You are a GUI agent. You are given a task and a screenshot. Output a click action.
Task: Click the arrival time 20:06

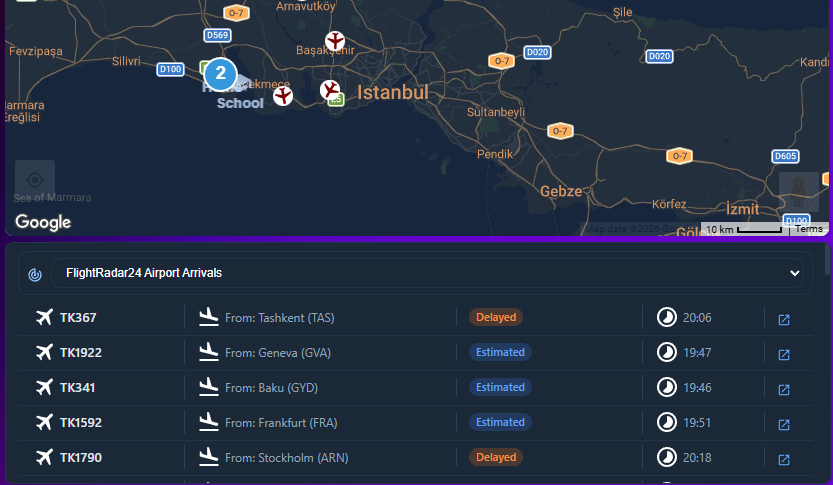click(x=697, y=318)
